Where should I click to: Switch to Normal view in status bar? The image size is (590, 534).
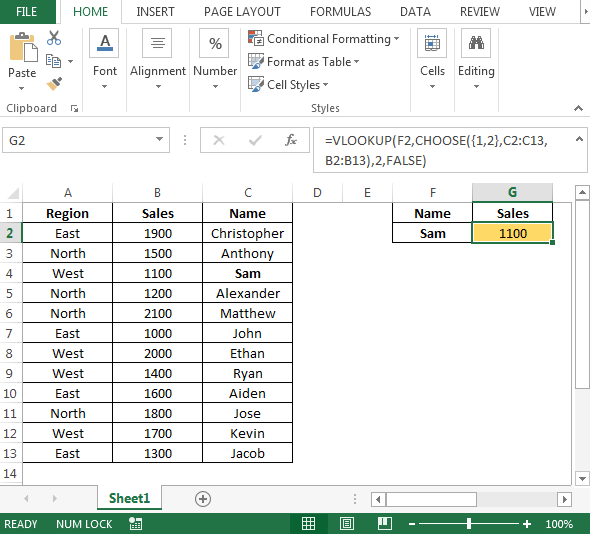(308, 523)
